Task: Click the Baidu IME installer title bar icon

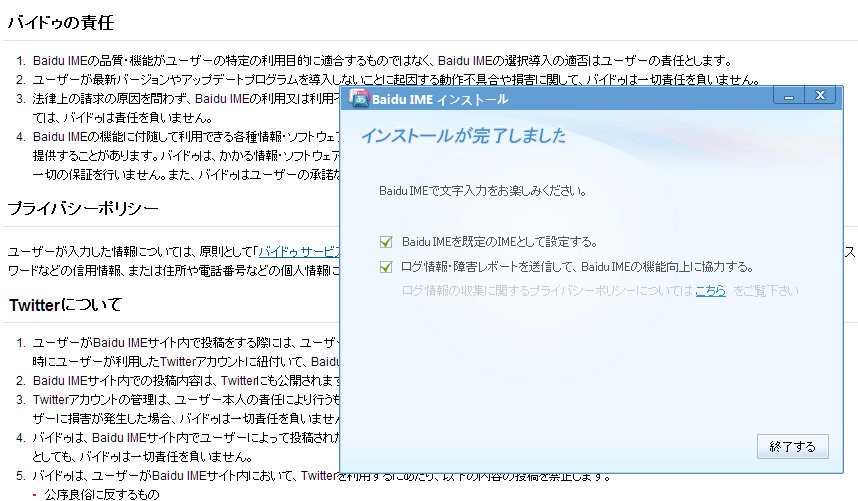Action: (x=360, y=98)
